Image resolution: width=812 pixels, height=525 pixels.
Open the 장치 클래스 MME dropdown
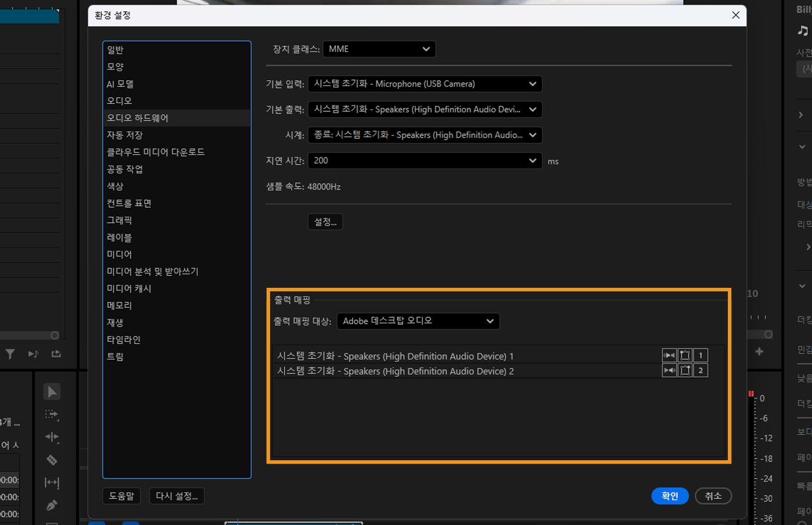[379, 49]
